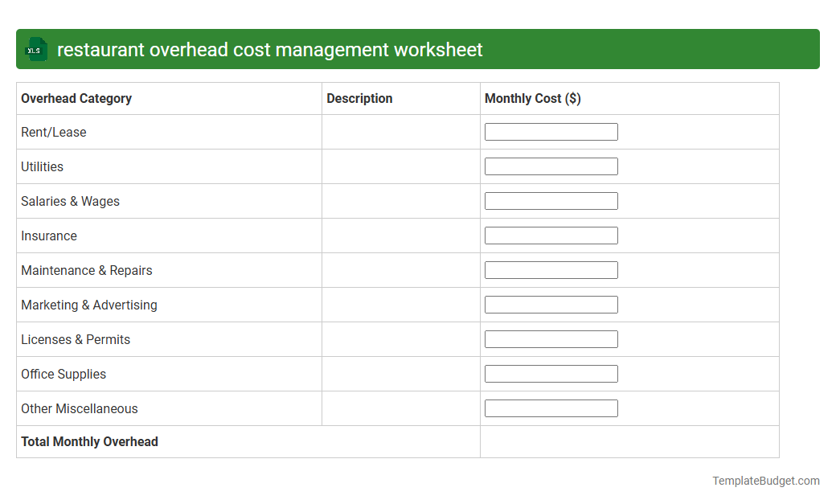
Task: Click the Description column header
Action: click(x=359, y=98)
